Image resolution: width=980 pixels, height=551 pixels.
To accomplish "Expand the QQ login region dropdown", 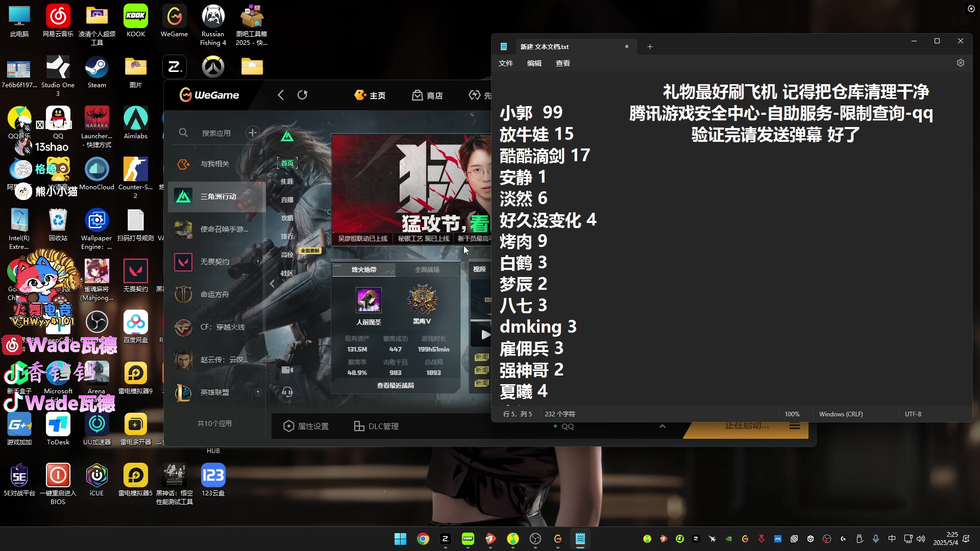I will (662, 427).
